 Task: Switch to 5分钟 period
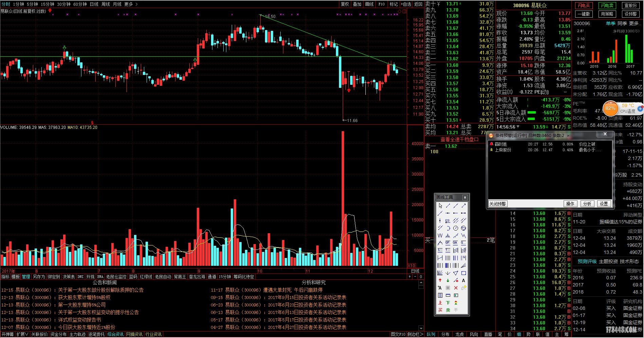[x=32, y=4]
